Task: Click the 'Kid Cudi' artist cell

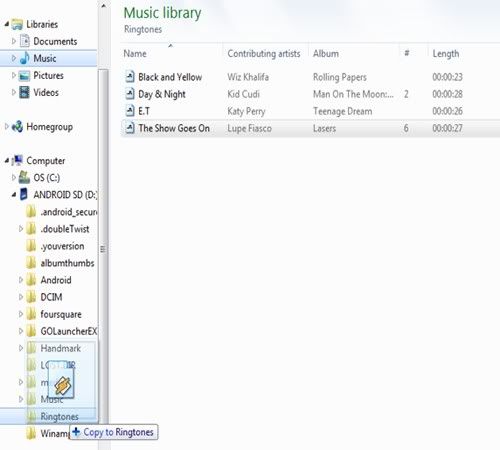Action: pos(243,94)
